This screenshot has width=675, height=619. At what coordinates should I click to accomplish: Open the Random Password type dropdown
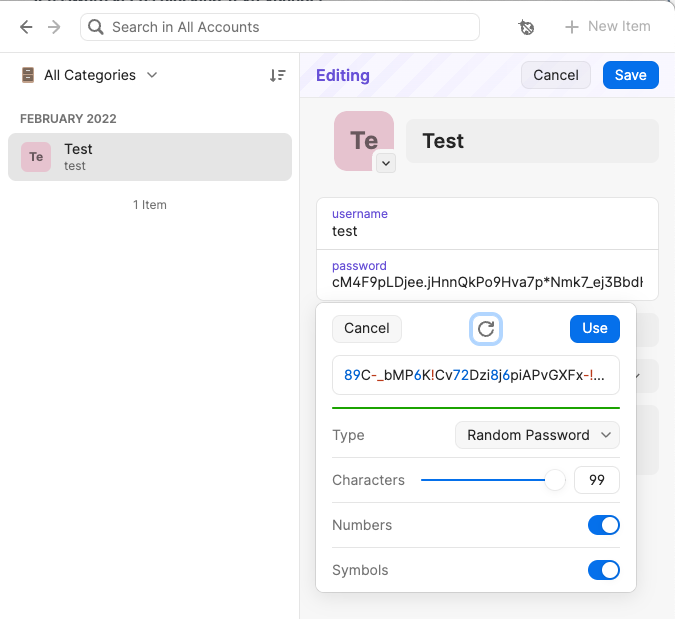[x=537, y=435]
